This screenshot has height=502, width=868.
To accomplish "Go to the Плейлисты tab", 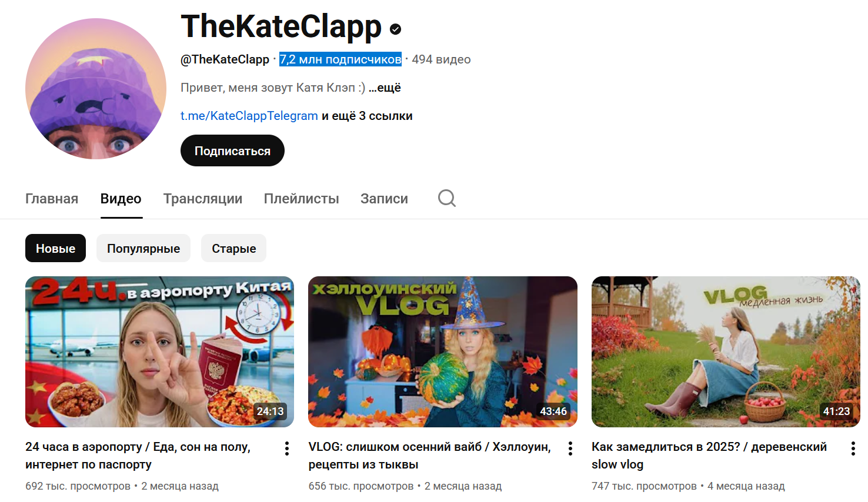I will tap(302, 199).
